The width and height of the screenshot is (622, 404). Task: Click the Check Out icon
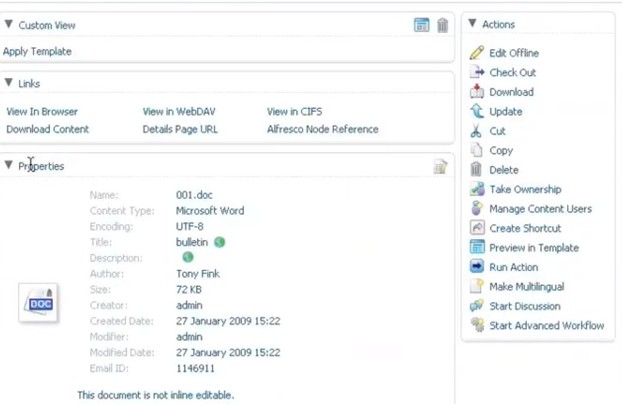coord(477,73)
